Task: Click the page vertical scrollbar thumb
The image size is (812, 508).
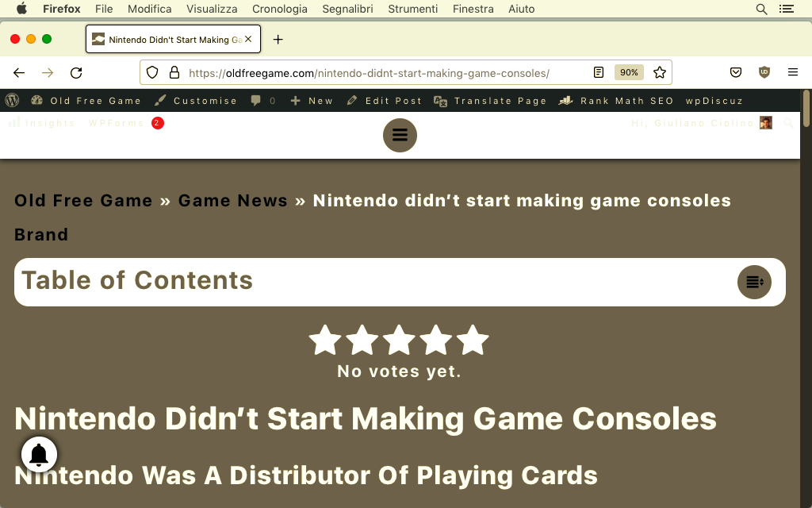Action: [806, 109]
